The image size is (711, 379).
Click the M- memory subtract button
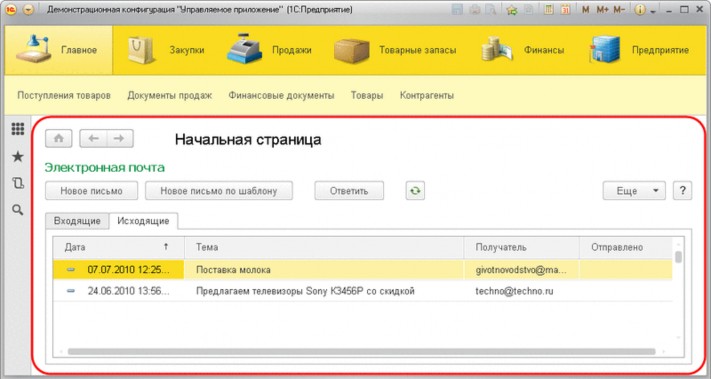[x=619, y=10]
